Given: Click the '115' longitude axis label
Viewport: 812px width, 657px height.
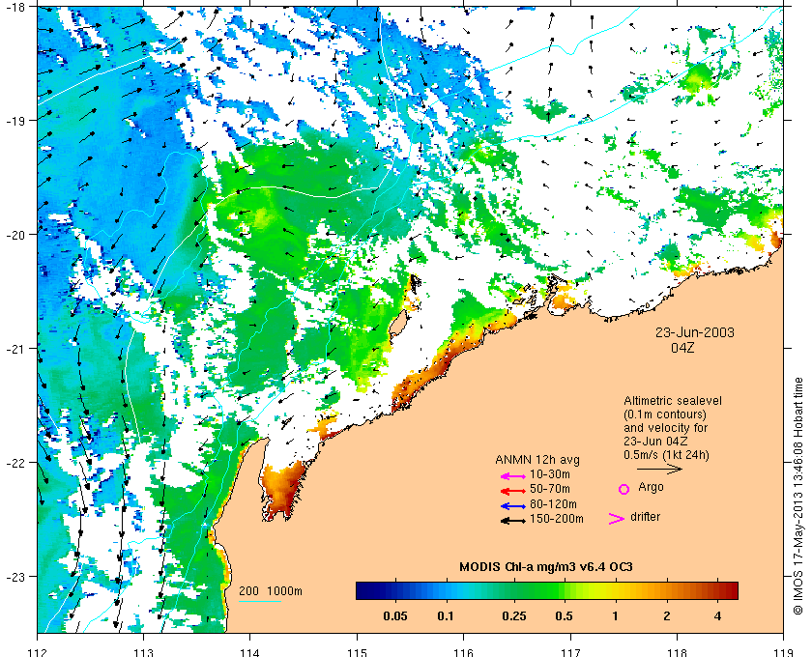Looking at the screenshot, I should [x=357, y=652].
